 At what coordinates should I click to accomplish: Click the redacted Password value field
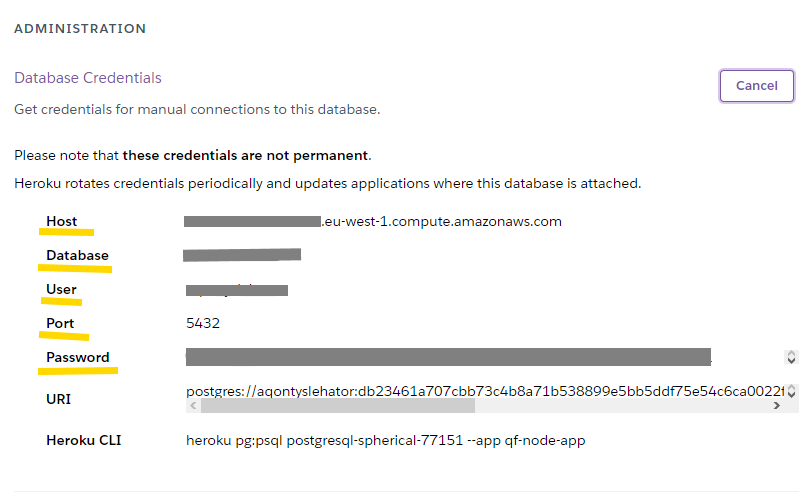click(x=448, y=357)
